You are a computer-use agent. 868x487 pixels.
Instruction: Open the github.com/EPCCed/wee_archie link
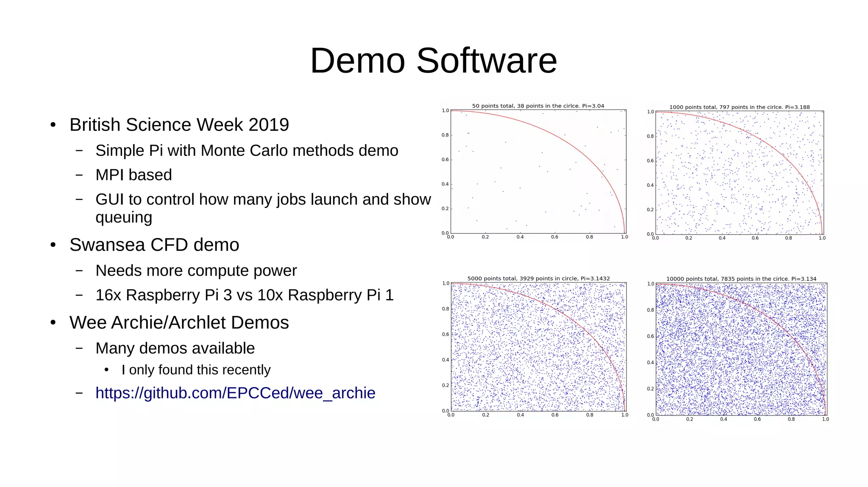pos(235,393)
